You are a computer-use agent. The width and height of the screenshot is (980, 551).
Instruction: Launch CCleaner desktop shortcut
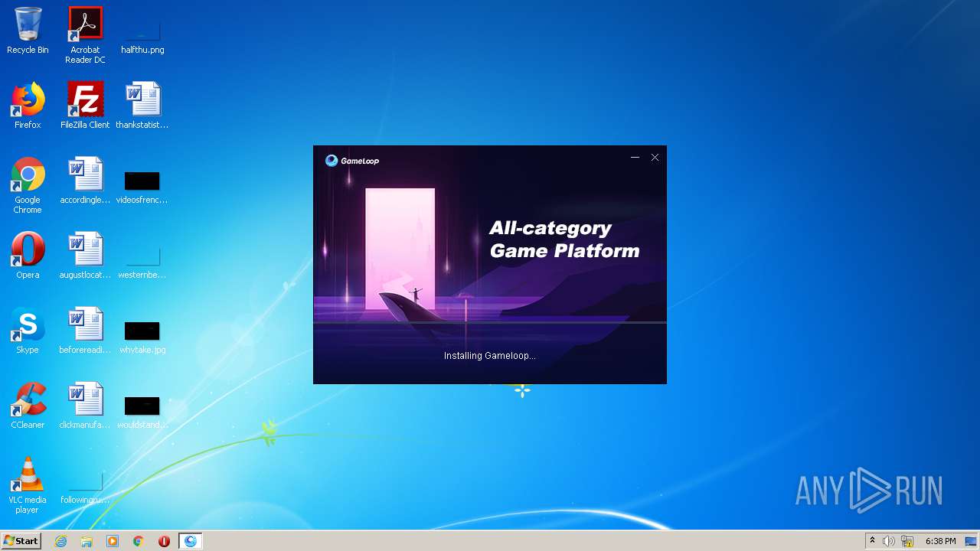(28, 405)
